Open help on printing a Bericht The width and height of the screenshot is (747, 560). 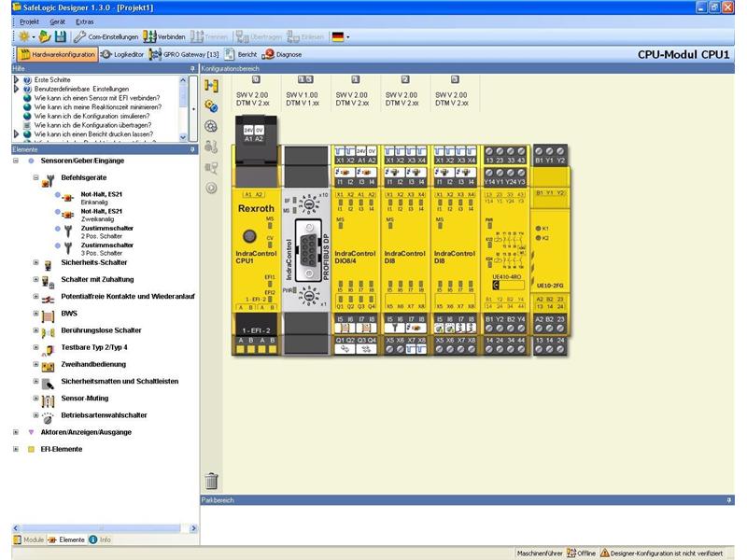pos(93,133)
